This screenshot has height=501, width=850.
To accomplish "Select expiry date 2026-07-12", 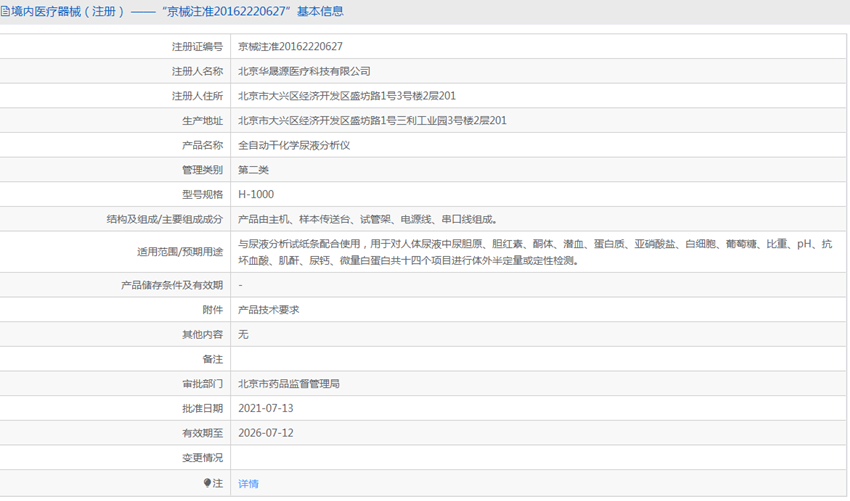I will [x=266, y=433].
